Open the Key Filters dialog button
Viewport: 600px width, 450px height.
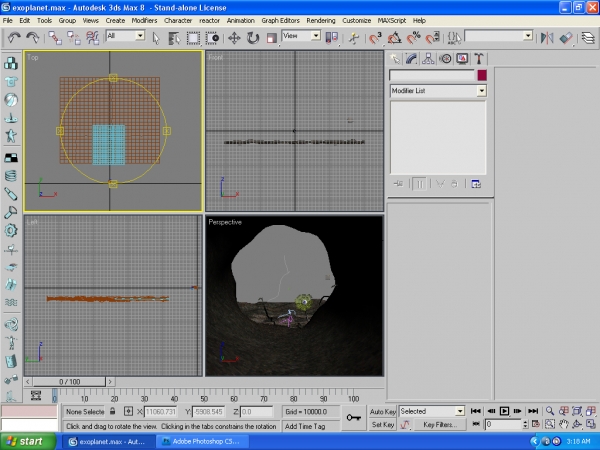pos(440,424)
